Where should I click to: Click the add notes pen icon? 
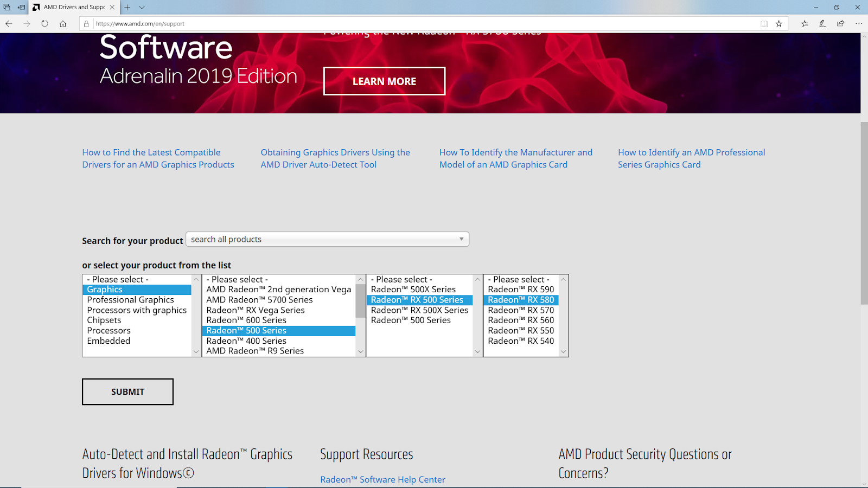point(822,24)
